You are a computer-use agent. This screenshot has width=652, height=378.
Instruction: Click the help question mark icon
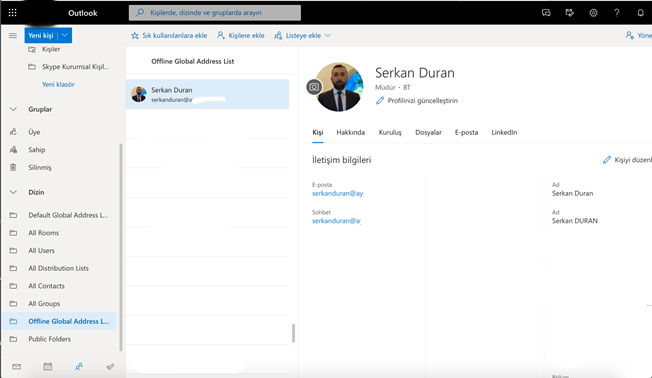click(x=617, y=13)
